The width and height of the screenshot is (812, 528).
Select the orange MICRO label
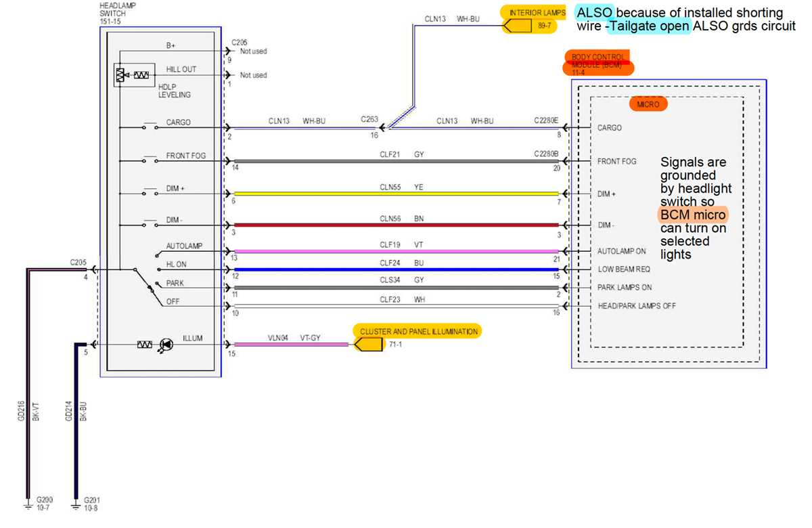(648, 104)
